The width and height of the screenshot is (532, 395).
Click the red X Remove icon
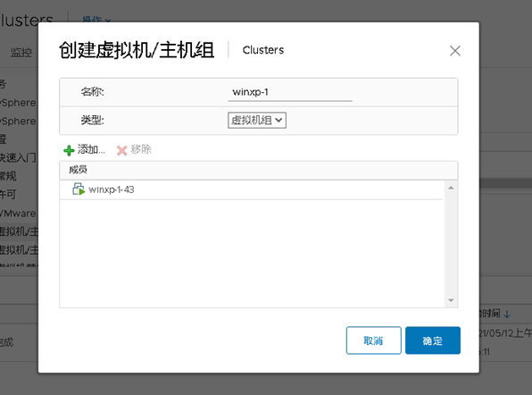[121, 150]
